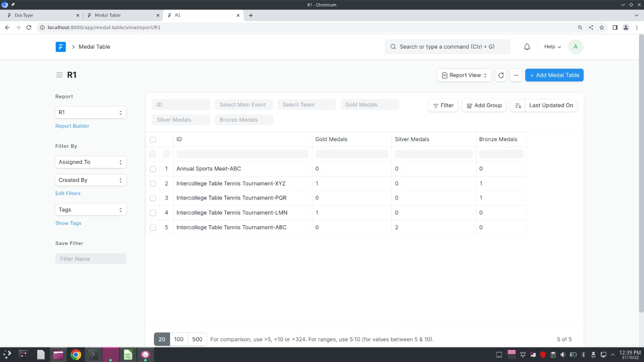Focus the ID filter field
The width and height of the screenshot is (644, 362).
pyautogui.click(x=181, y=105)
